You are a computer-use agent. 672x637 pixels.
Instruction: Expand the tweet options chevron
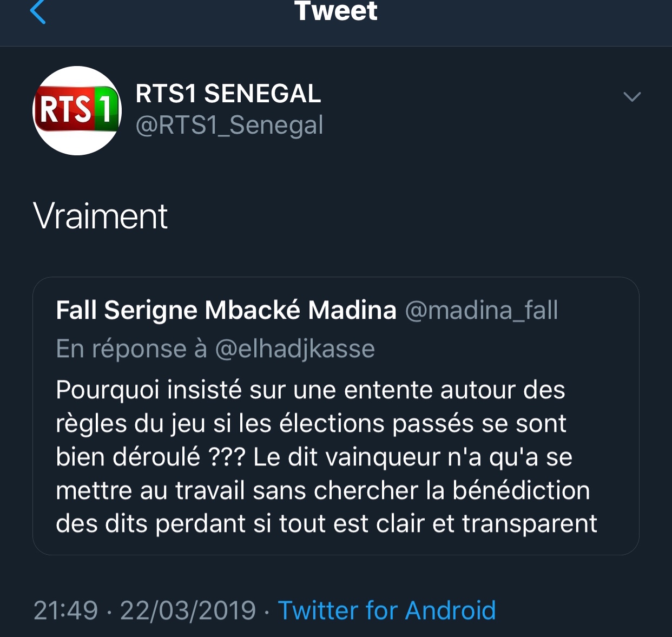(631, 97)
